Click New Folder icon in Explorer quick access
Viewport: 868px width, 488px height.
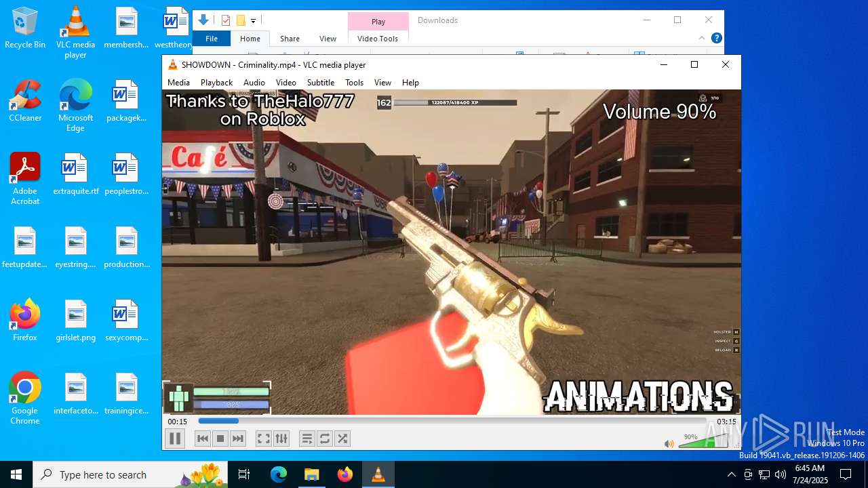point(240,20)
